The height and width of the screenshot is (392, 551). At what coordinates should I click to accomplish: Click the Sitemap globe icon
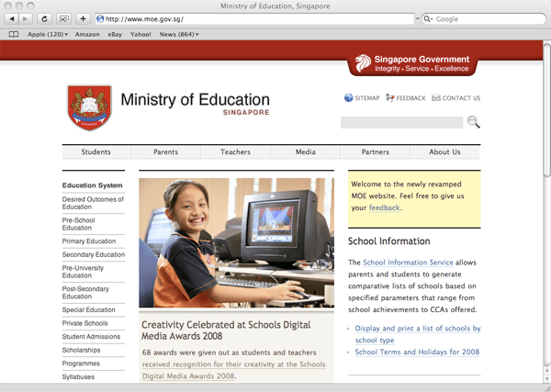(x=349, y=97)
